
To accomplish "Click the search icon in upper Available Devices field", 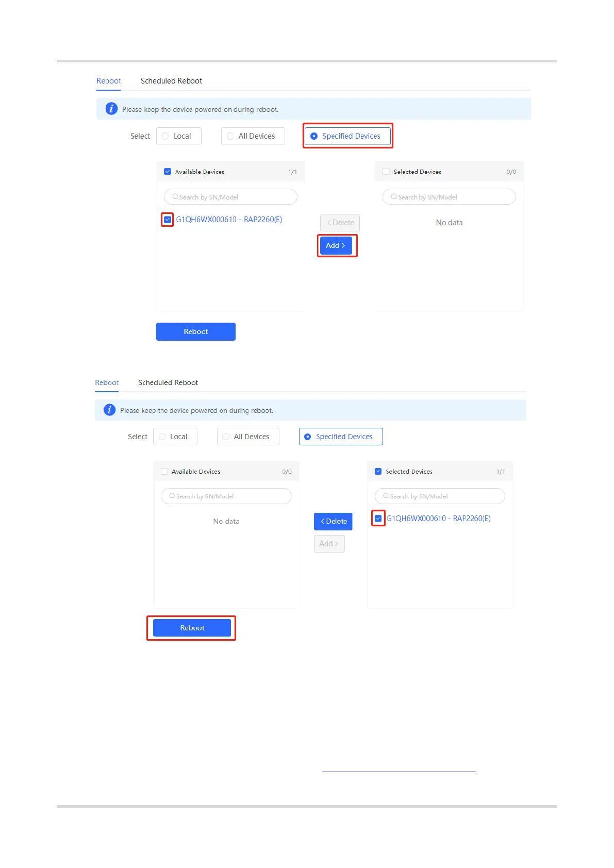I will point(175,197).
